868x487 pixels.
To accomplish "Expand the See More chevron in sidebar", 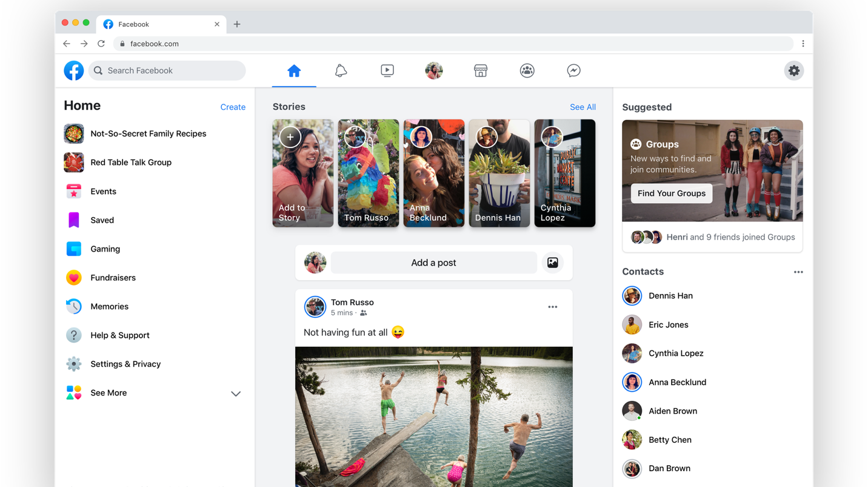I will point(236,394).
